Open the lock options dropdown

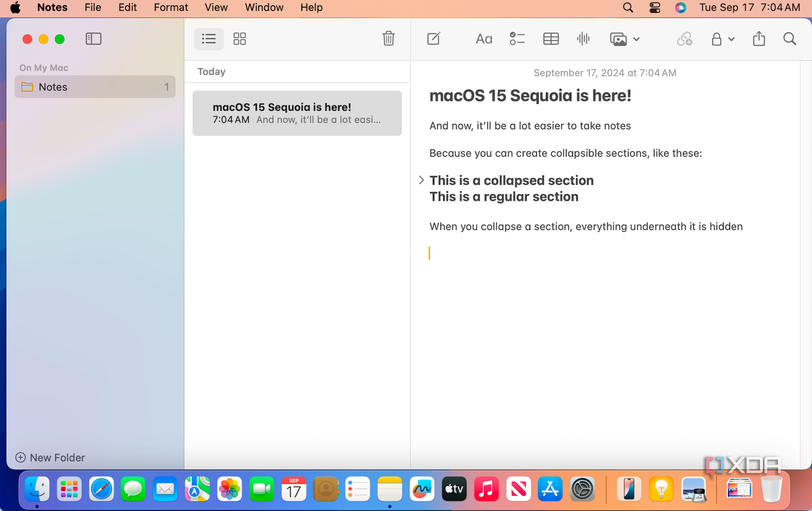[x=722, y=39]
